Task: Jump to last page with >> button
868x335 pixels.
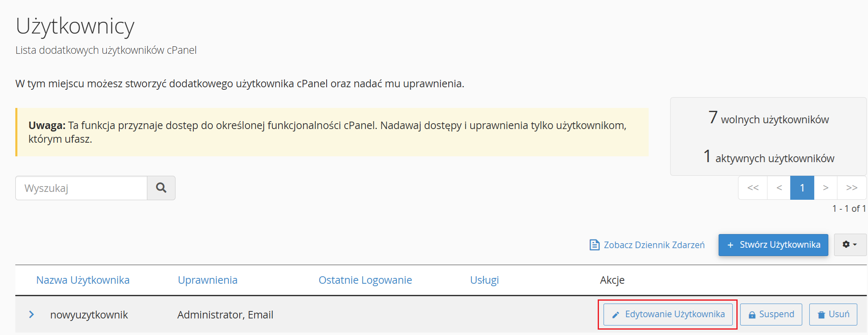Action: 851,188
